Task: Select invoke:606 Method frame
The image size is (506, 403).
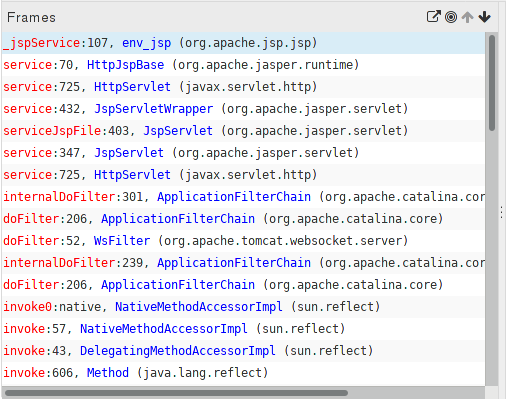Action: click(243, 373)
